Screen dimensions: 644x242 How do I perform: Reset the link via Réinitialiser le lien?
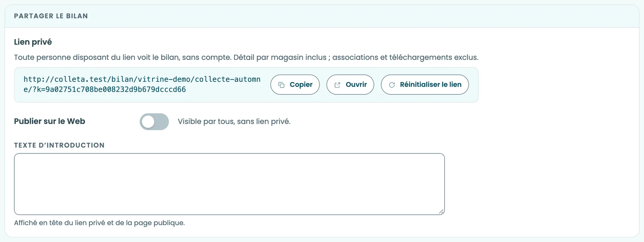(x=425, y=85)
